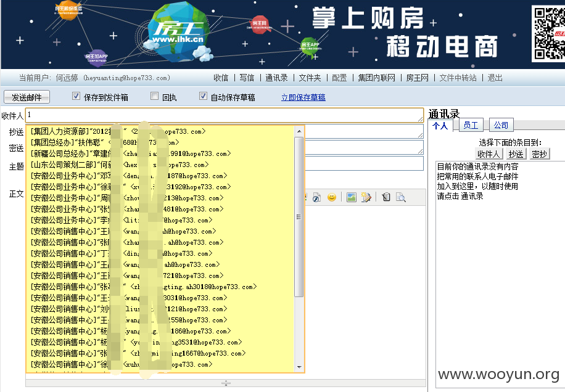The width and height of the screenshot is (565, 392).
Task: Enable the 回执 checkbox
Action: pos(155,96)
